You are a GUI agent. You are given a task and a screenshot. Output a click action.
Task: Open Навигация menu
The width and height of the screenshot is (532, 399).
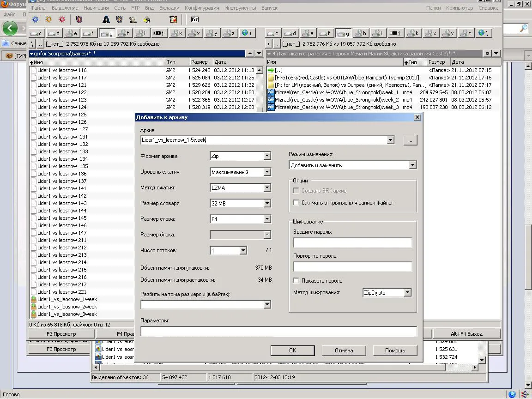coord(96,8)
